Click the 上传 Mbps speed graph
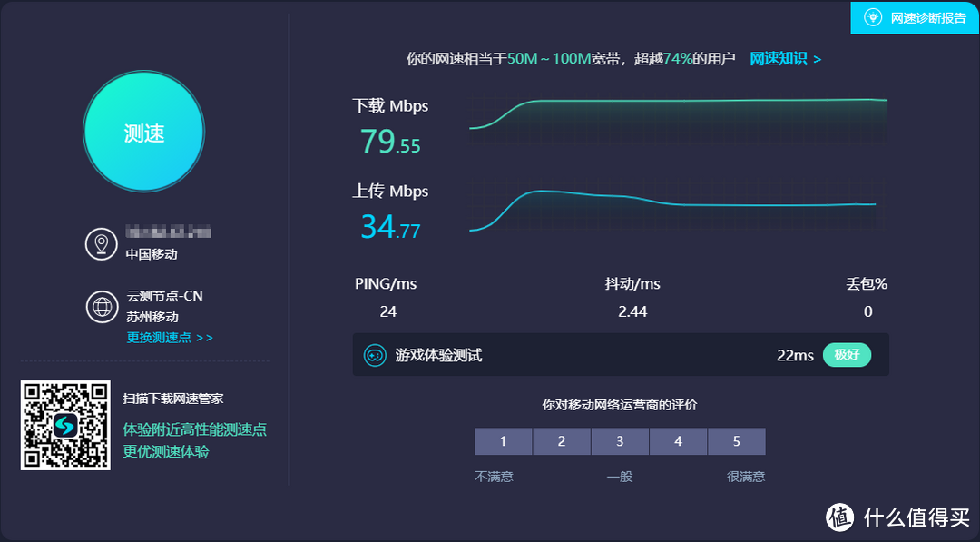This screenshot has width=980, height=542. coord(676,207)
